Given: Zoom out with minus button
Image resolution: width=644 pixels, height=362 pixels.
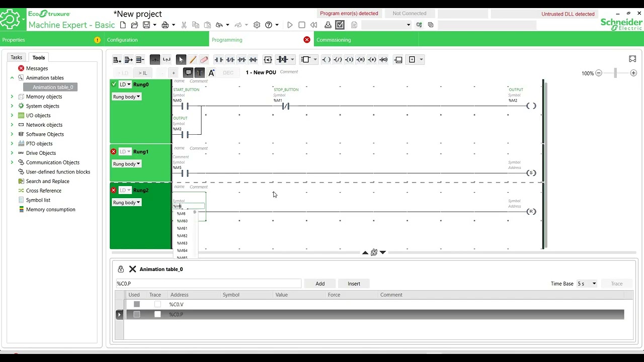Looking at the screenshot, I should click(599, 73).
